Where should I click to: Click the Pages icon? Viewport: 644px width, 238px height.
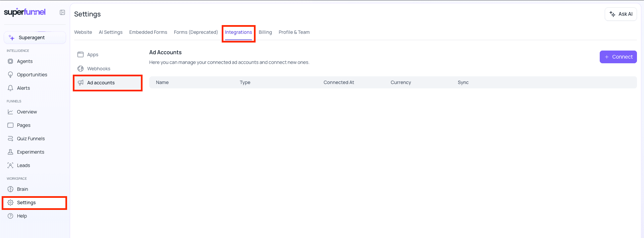coord(10,125)
